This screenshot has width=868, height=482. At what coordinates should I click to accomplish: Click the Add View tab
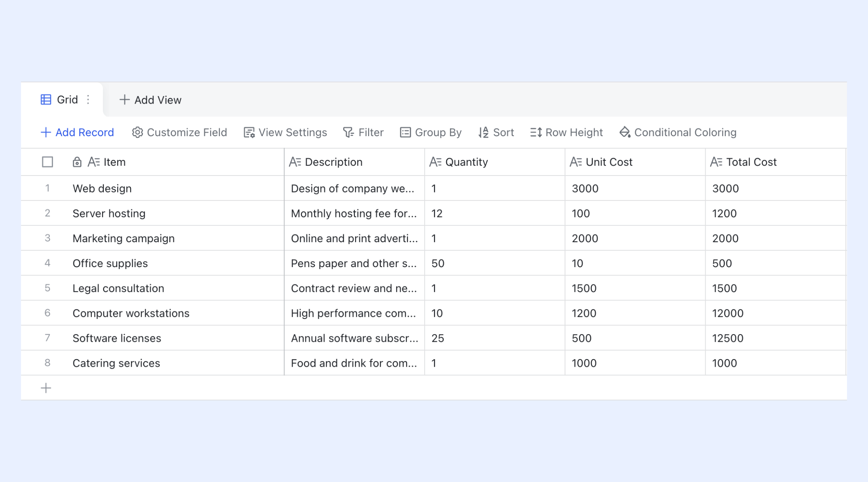click(150, 100)
